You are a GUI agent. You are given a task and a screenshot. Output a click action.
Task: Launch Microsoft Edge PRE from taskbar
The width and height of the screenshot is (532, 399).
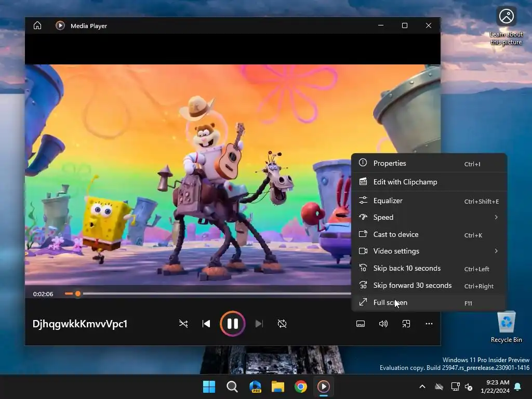pos(255,387)
